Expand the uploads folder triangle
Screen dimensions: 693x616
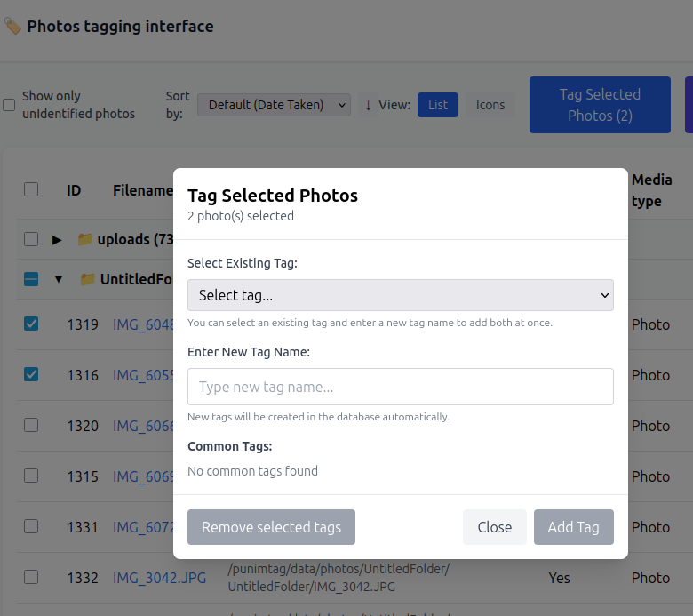pos(57,239)
